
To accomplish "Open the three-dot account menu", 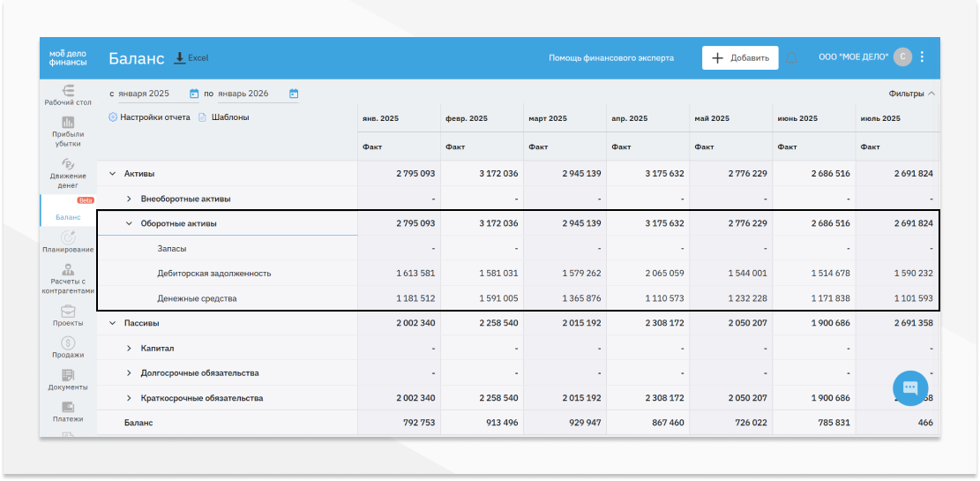I will tap(922, 56).
